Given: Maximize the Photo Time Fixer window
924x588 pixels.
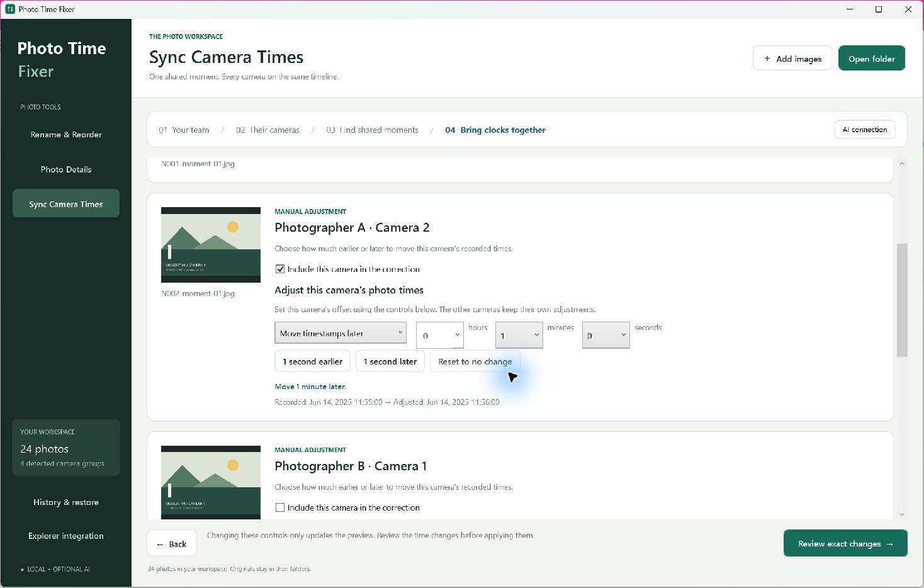Looking at the screenshot, I should point(879,9).
